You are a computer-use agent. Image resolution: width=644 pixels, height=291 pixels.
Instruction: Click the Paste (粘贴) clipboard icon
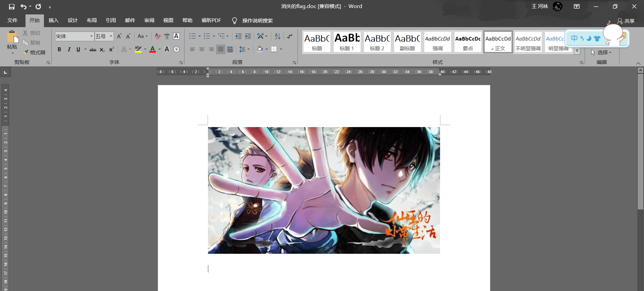[12, 37]
